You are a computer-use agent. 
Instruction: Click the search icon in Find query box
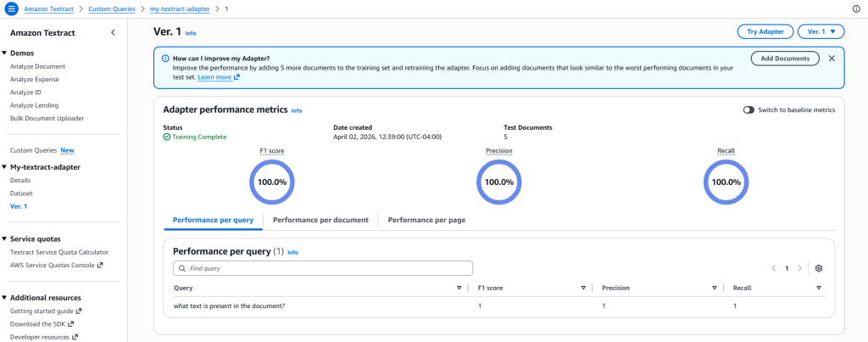tap(182, 268)
